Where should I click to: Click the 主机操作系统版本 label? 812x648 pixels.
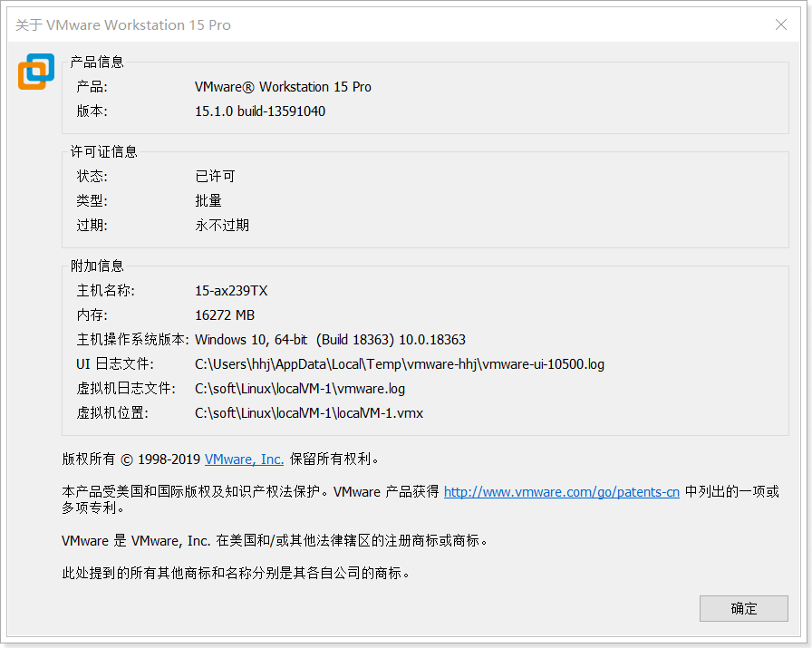[x=132, y=340]
